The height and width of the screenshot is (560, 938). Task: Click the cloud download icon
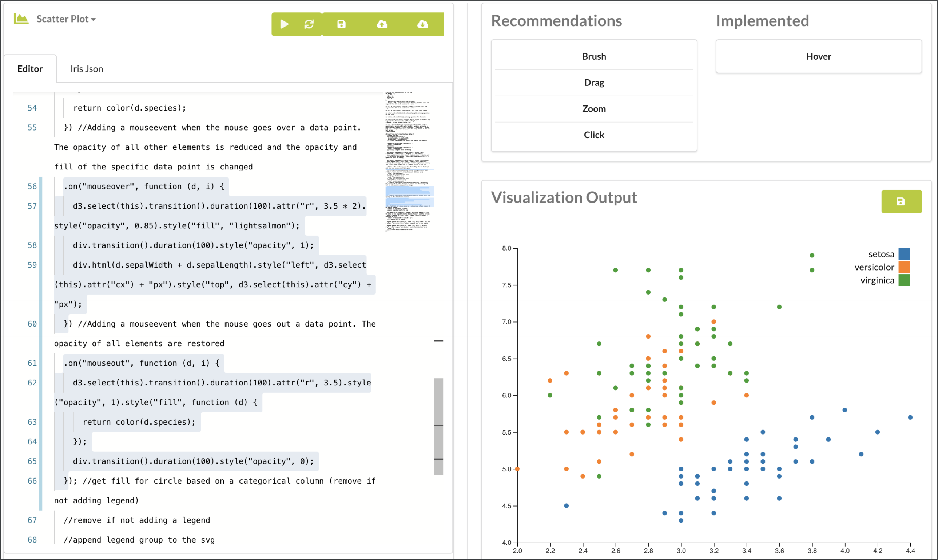pyautogui.click(x=423, y=24)
